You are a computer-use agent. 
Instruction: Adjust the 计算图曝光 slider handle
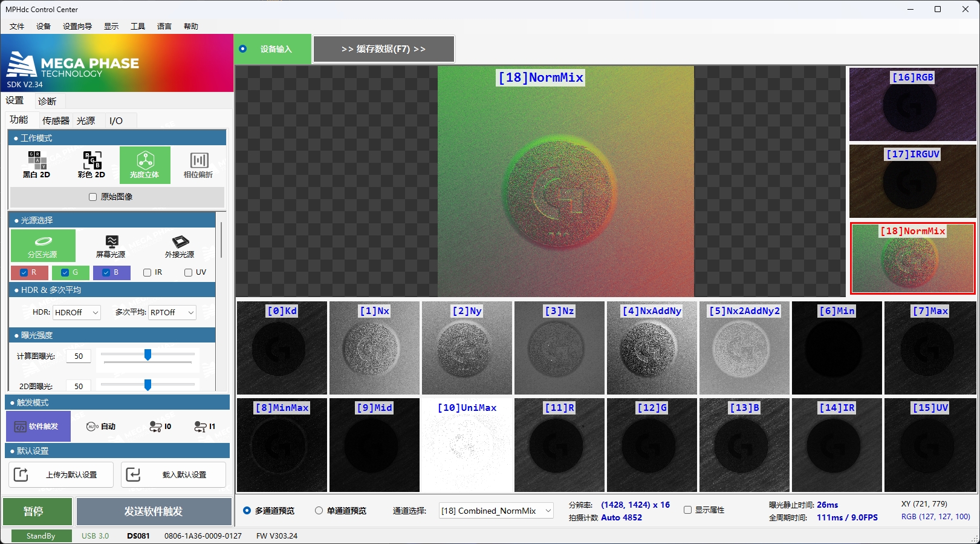click(148, 355)
